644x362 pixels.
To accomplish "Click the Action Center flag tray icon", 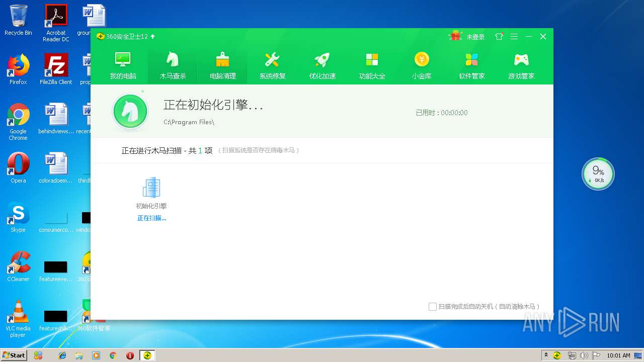I will pos(596,355).
